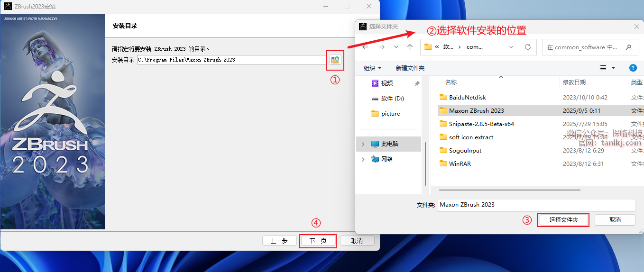Click the view layout icon
This screenshot has height=272, width=644.
point(603,68)
